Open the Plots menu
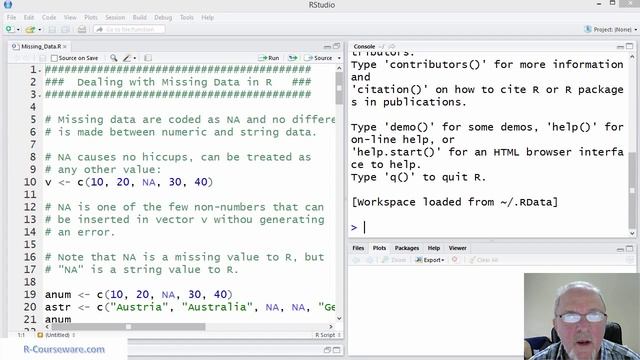The image size is (640, 360). pyautogui.click(x=91, y=18)
